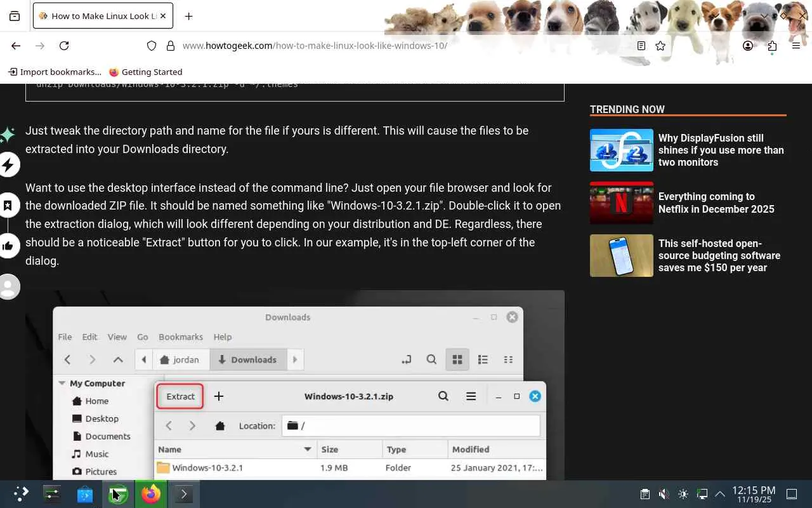Image resolution: width=812 pixels, height=508 pixels.
Task: Toggle Reader View for this article
Action: [x=641, y=46]
